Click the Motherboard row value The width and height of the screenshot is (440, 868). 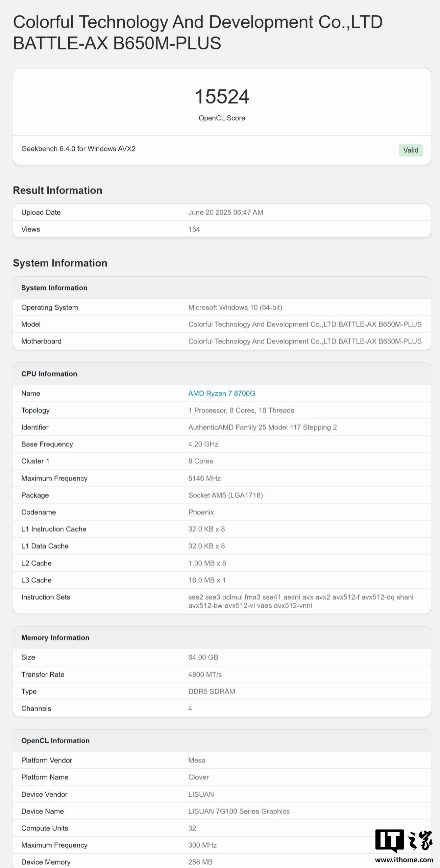305,341
